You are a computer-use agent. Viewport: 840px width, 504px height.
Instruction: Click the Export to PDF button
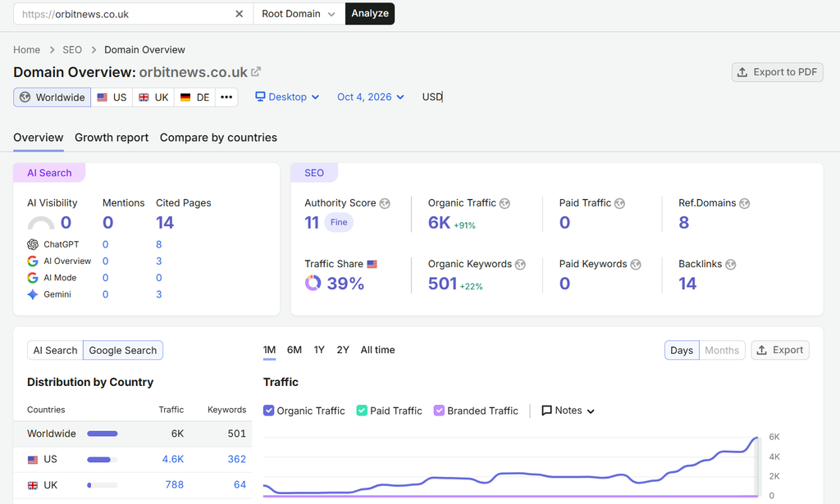point(778,72)
